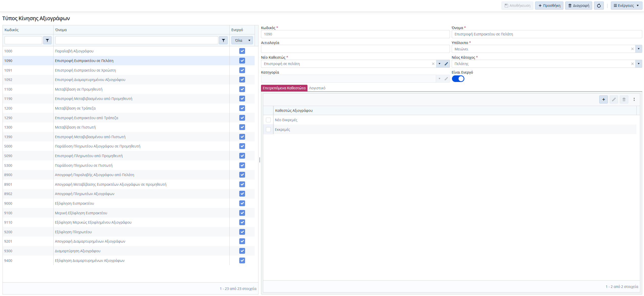The image size is (644, 296).
Task: Toggle active checkbox for row 9400
Action: tap(242, 261)
